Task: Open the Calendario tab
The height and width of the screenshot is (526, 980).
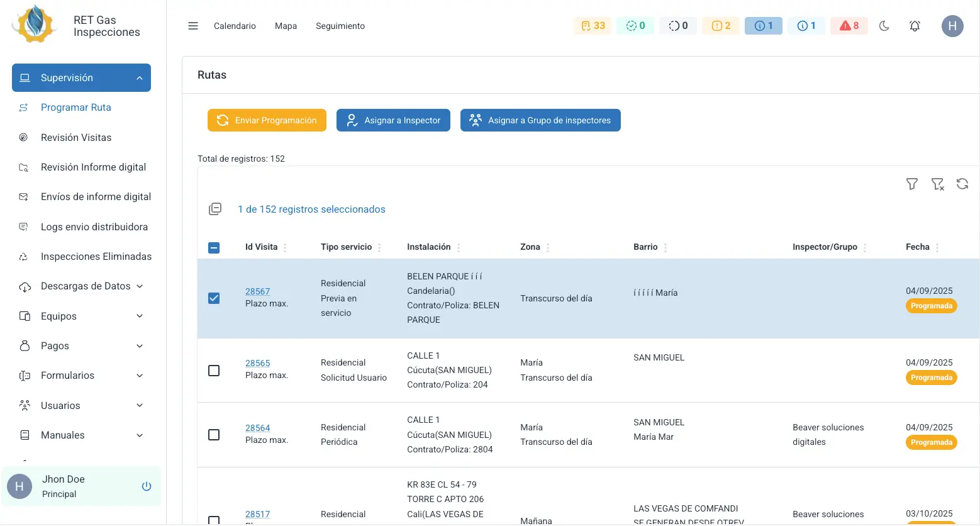Action: pos(235,26)
